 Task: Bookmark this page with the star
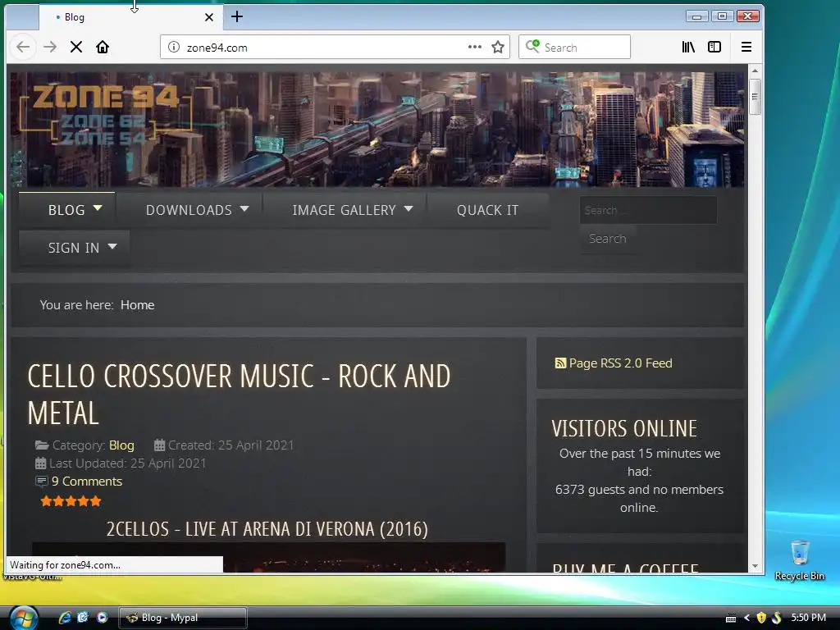click(498, 47)
